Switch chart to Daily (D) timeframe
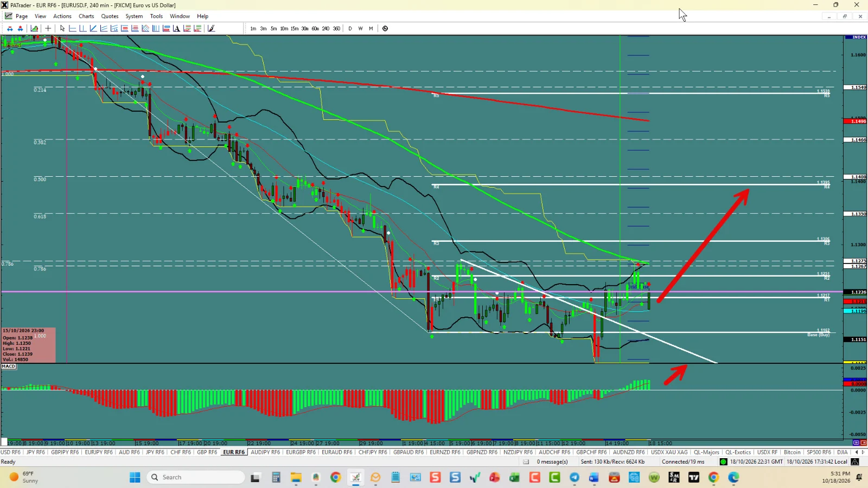Screen dimensions: 868x488 (x=350, y=29)
